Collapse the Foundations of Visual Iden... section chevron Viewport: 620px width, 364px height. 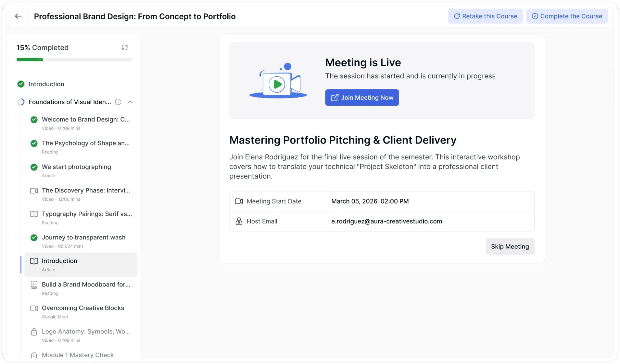click(130, 102)
